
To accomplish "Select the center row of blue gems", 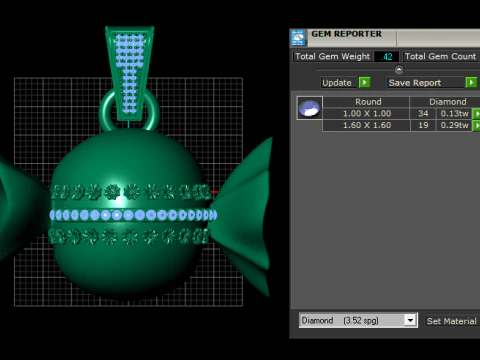I will pyautogui.click(x=133, y=215).
